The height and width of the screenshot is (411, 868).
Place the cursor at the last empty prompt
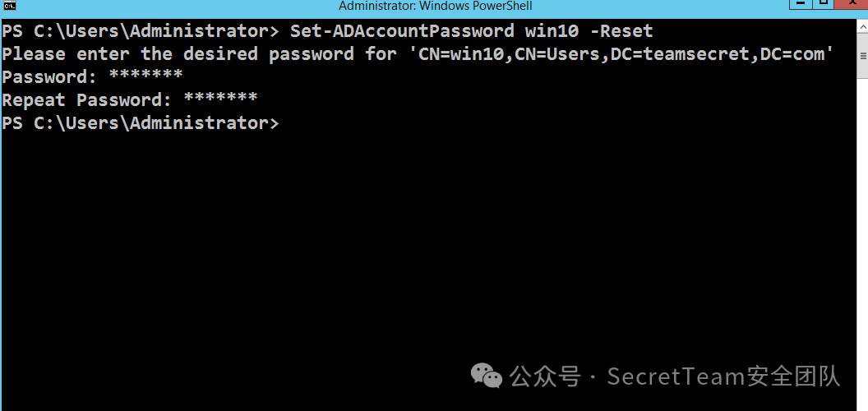(x=286, y=123)
